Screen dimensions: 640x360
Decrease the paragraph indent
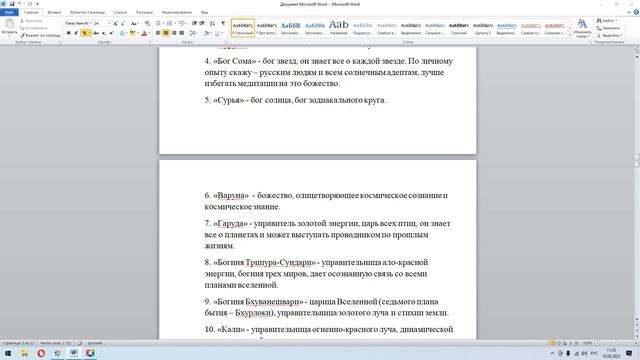(195, 23)
